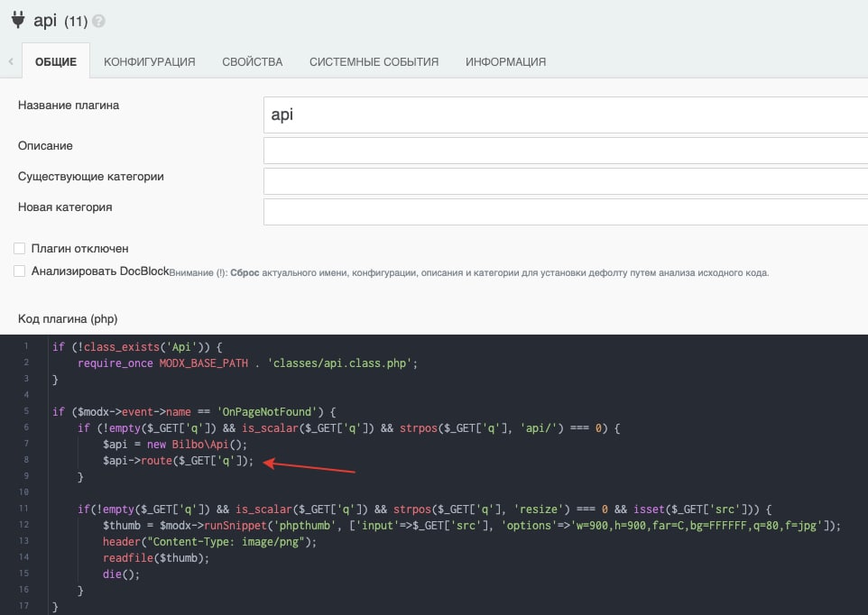868x615 pixels.
Task: Click the $api->route line in code
Action: coord(178,460)
